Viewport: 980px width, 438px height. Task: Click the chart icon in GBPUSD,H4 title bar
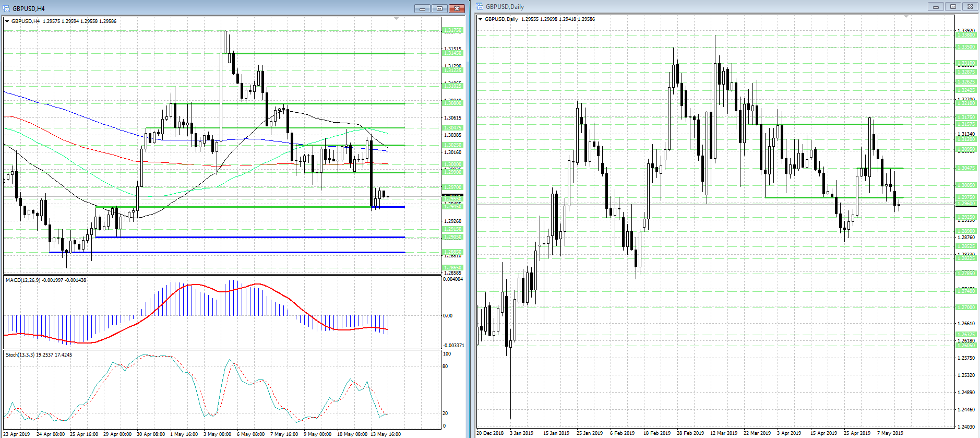coord(7,8)
